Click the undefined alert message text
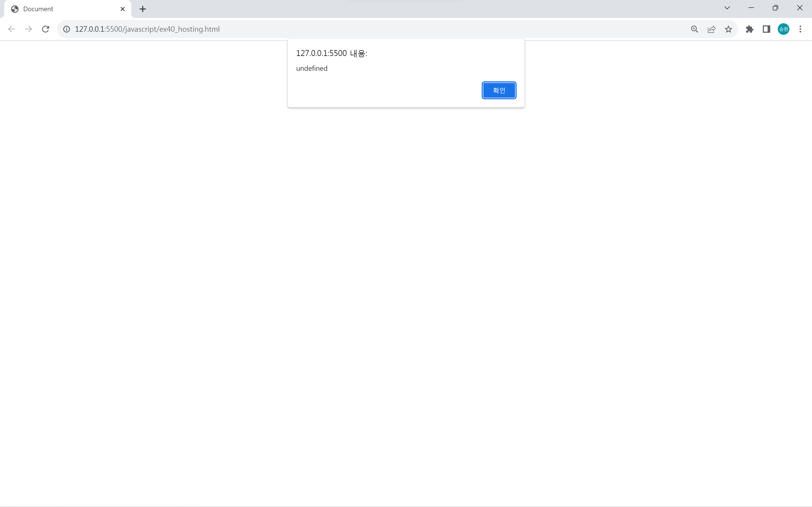This screenshot has width=812, height=507. [x=311, y=68]
